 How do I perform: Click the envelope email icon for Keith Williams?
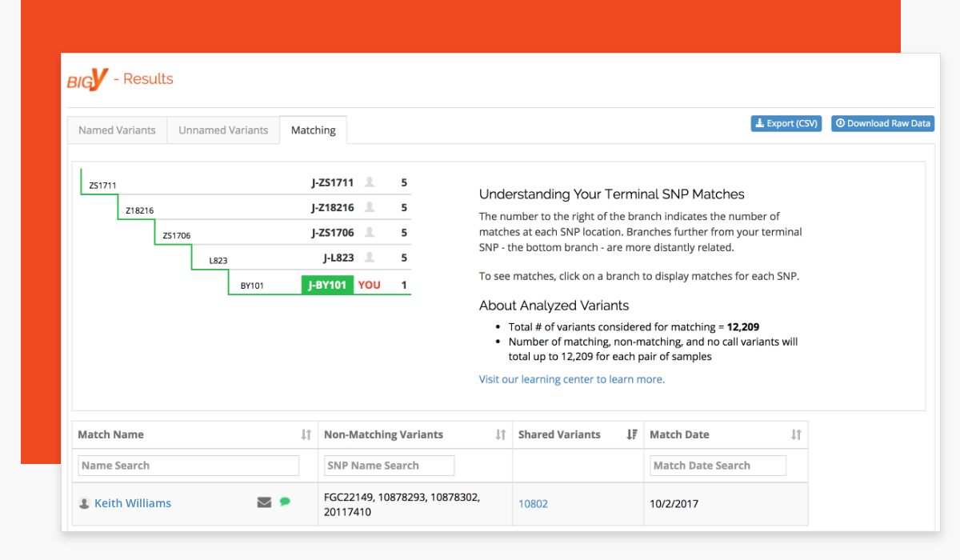[x=264, y=502]
